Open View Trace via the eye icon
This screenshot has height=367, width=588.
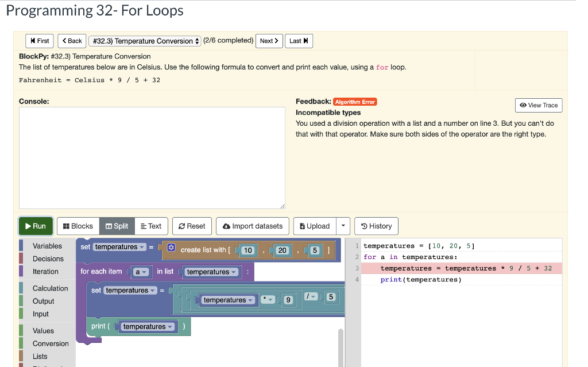pyautogui.click(x=538, y=105)
